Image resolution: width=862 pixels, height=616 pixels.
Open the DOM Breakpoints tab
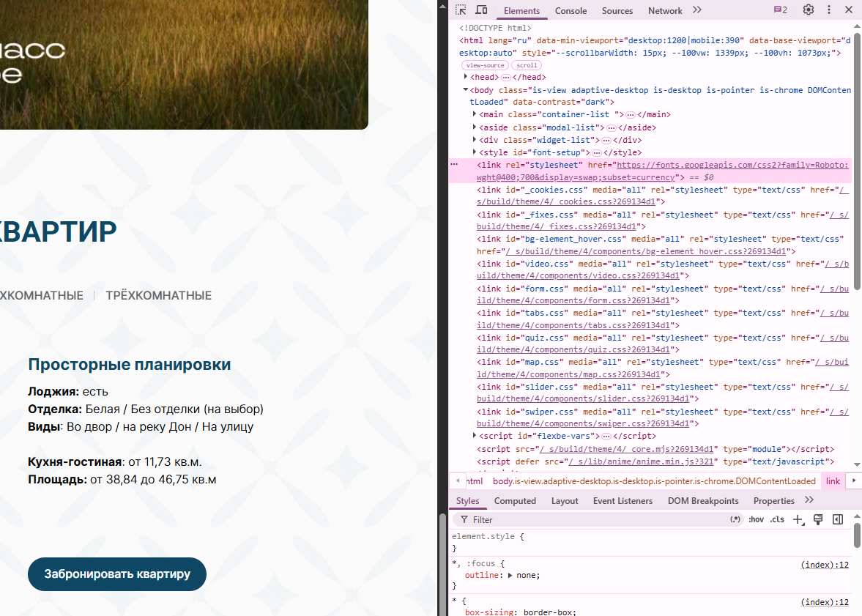[703, 500]
